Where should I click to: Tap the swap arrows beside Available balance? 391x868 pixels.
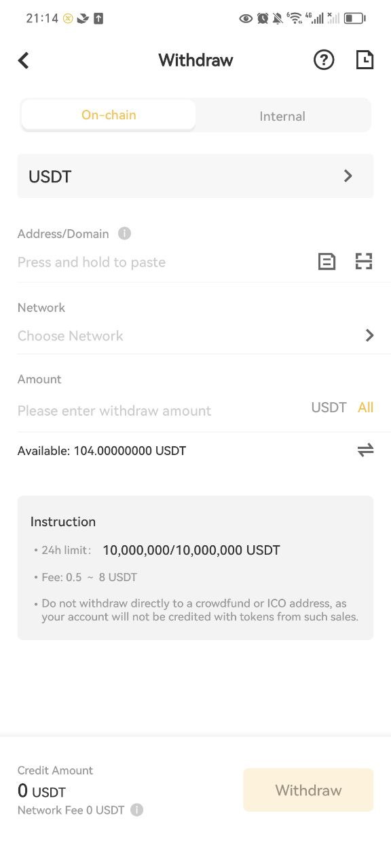tap(365, 450)
